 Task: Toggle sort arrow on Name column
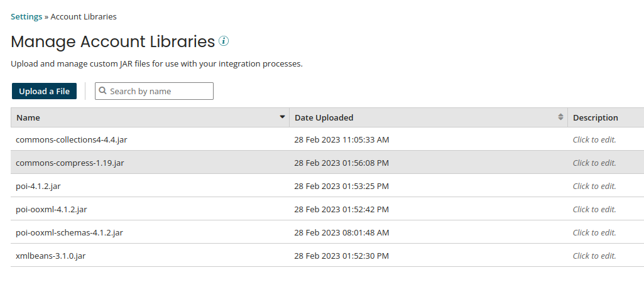click(x=282, y=117)
